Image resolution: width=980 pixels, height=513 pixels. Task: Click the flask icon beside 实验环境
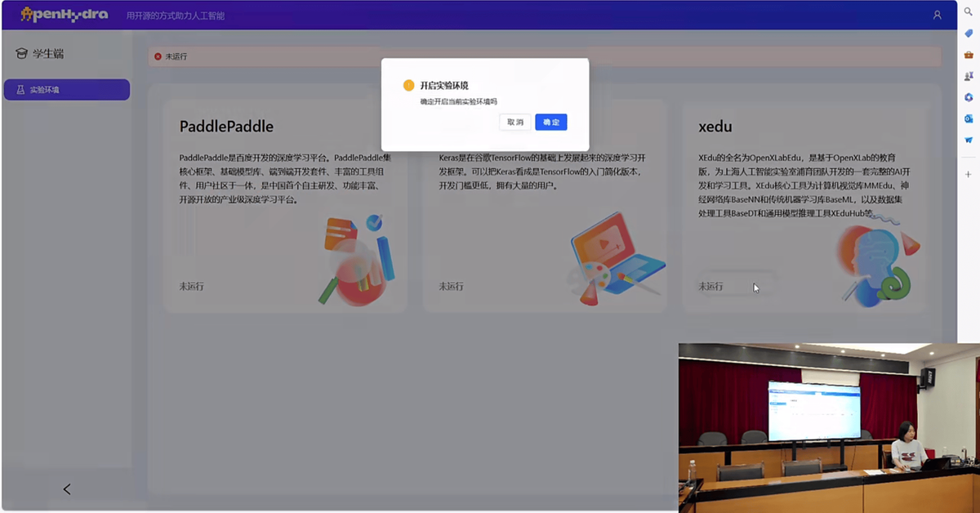click(20, 90)
